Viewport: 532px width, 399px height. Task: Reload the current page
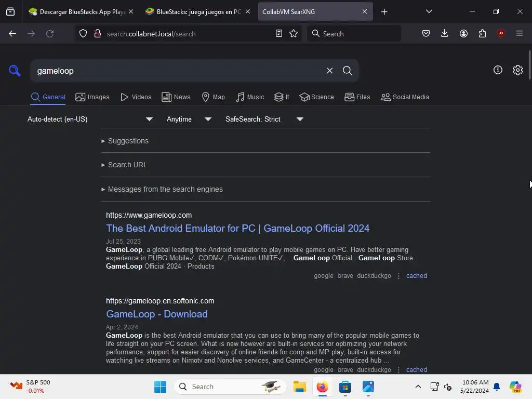(50, 34)
